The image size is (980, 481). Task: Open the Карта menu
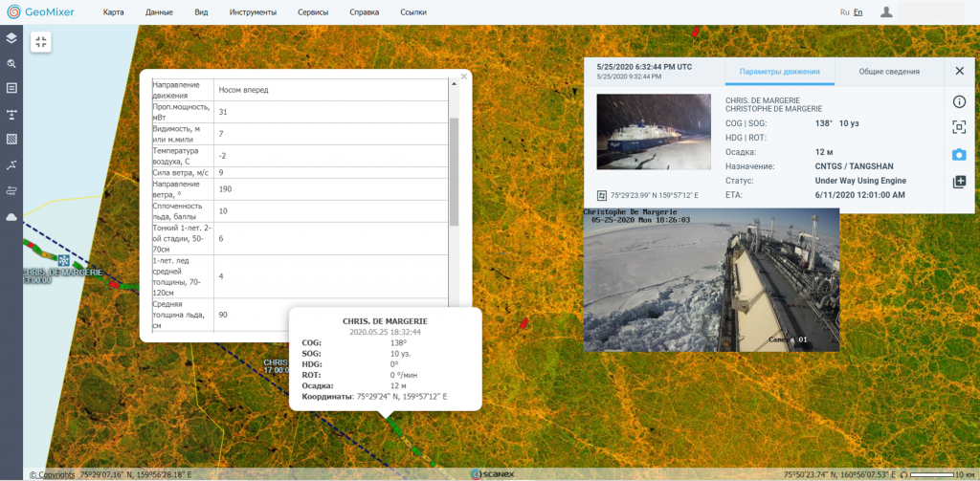113,12
